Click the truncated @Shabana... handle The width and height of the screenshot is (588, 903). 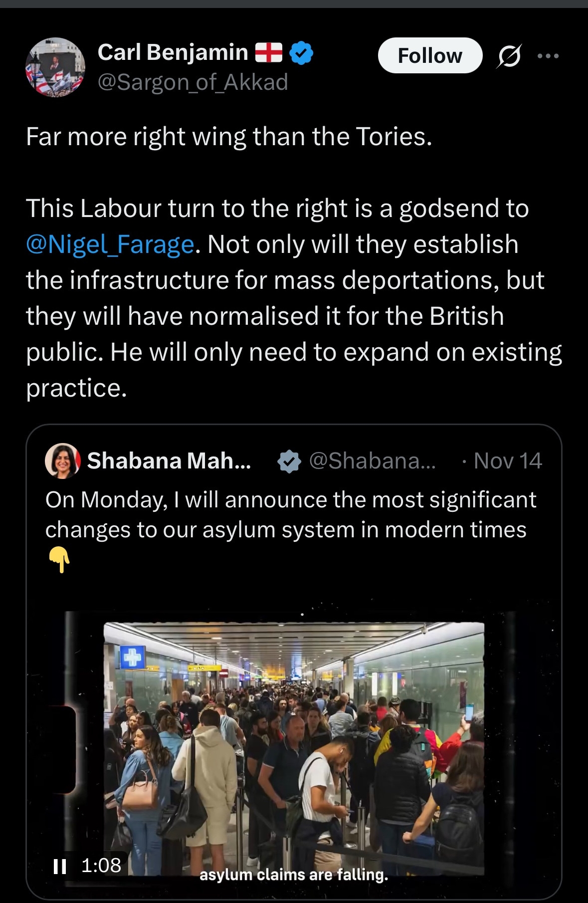pyautogui.click(x=372, y=461)
